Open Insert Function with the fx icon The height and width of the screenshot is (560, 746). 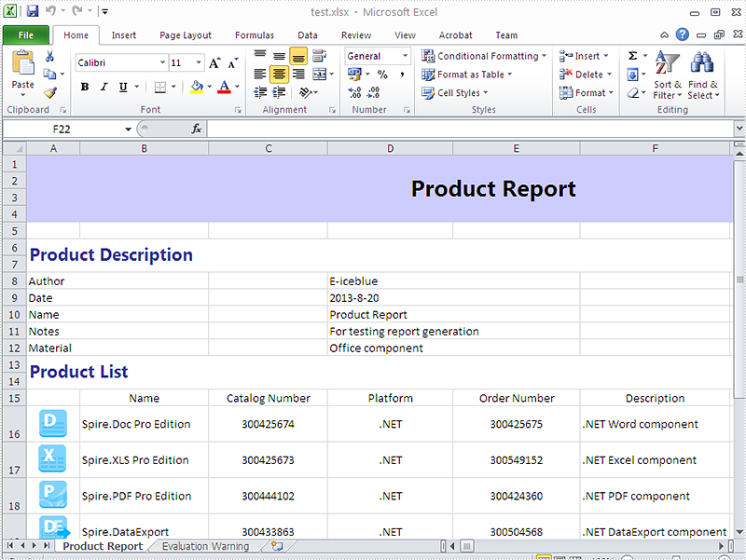197,129
